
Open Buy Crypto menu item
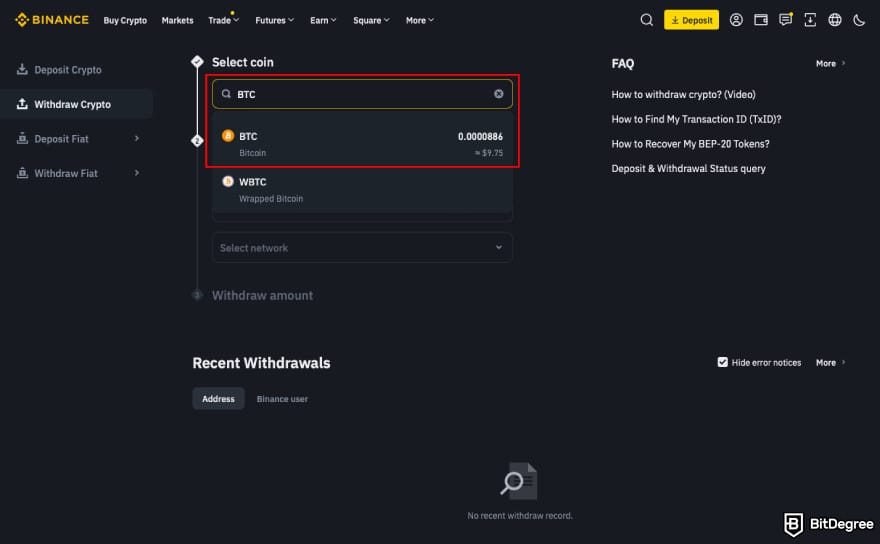(x=125, y=20)
